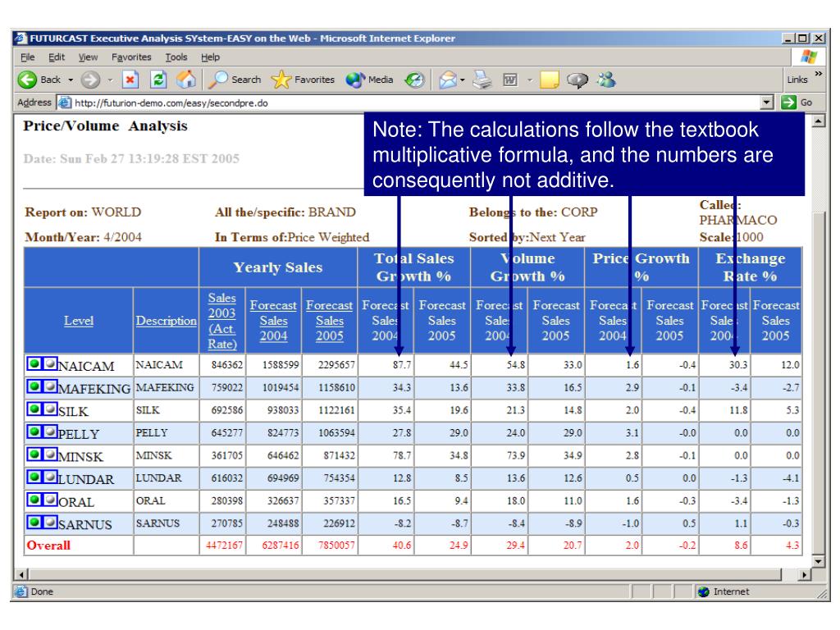Viewport: 840px width, 630px height.
Task: Open the Favorites menu
Action: coord(131,57)
